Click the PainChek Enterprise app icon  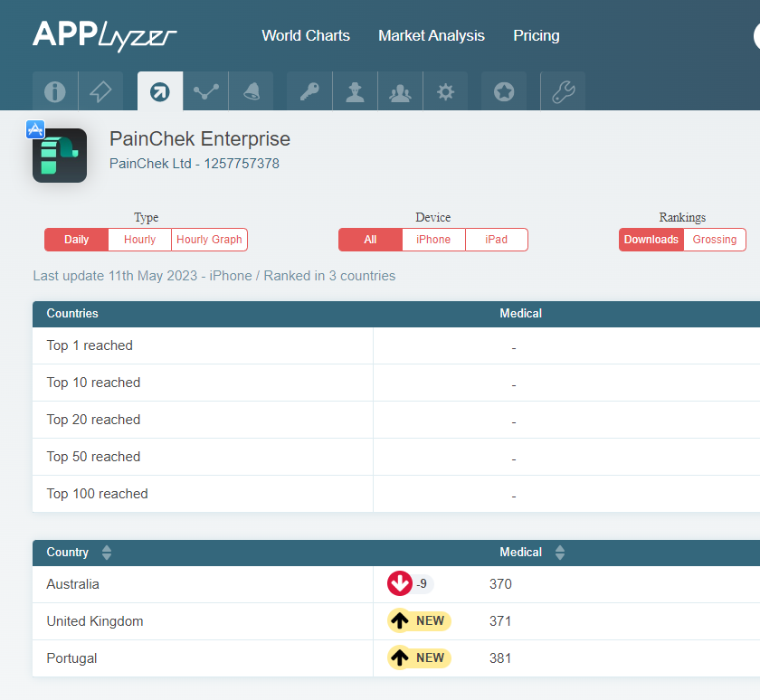(x=60, y=156)
